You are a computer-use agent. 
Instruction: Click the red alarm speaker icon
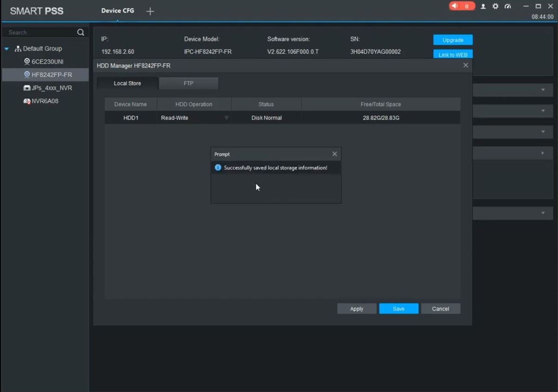point(455,6)
